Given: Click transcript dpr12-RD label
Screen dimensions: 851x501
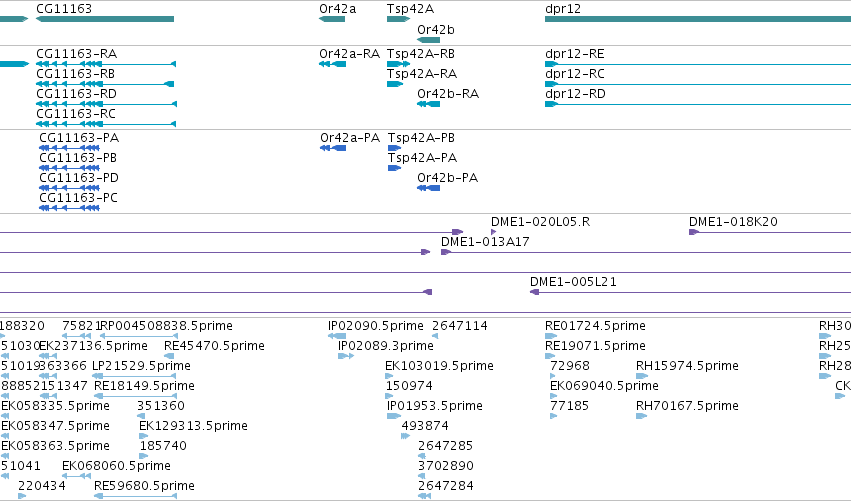Looking at the screenshot, I should [x=575, y=94].
